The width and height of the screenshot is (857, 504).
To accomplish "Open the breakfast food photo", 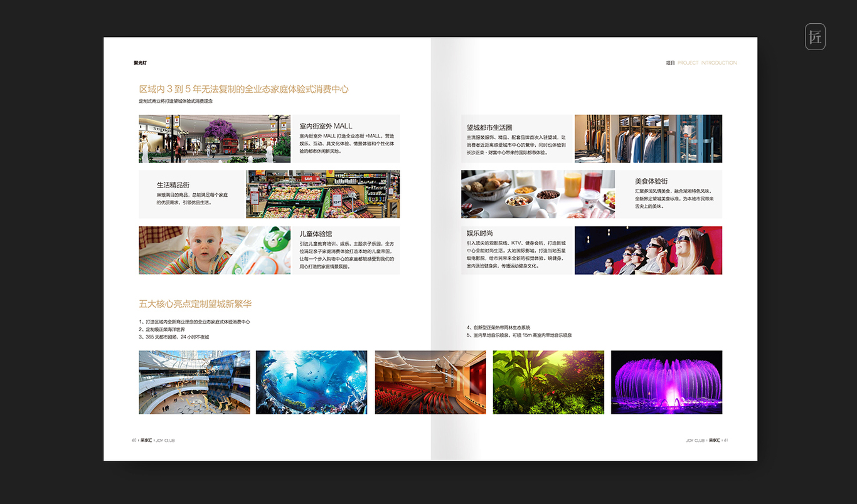I will tap(538, 194).
